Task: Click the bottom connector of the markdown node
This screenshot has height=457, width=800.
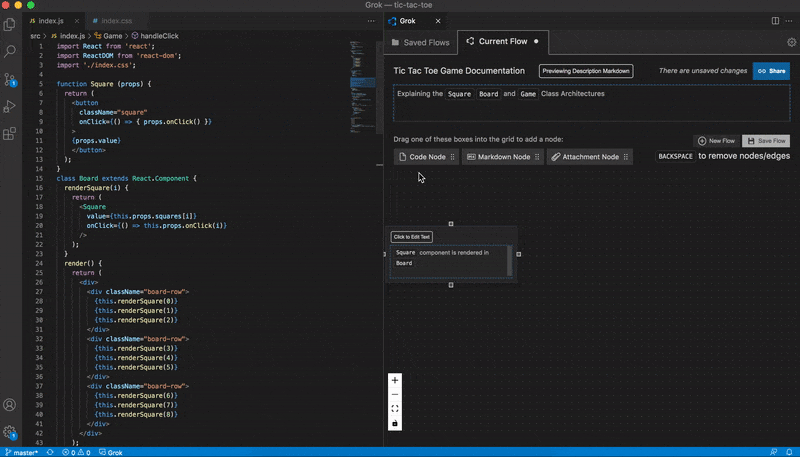Action: 451,285
